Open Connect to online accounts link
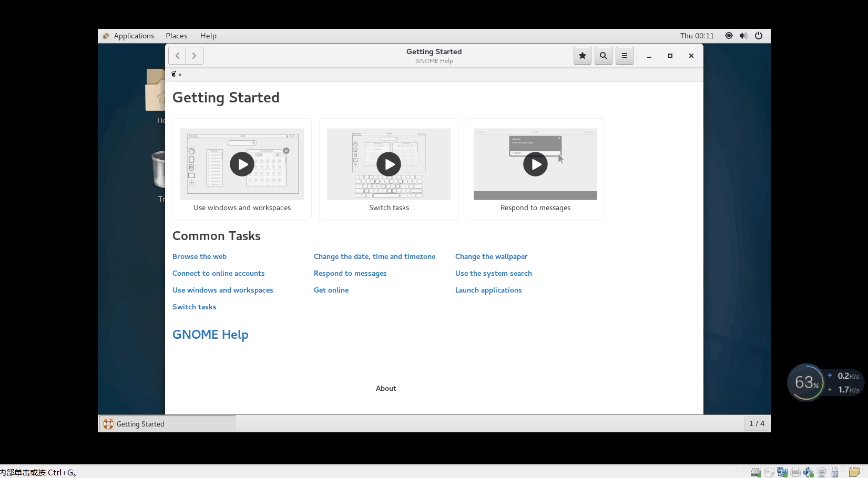Viewport: 868px width, 478px height. [x=218, y=273]
